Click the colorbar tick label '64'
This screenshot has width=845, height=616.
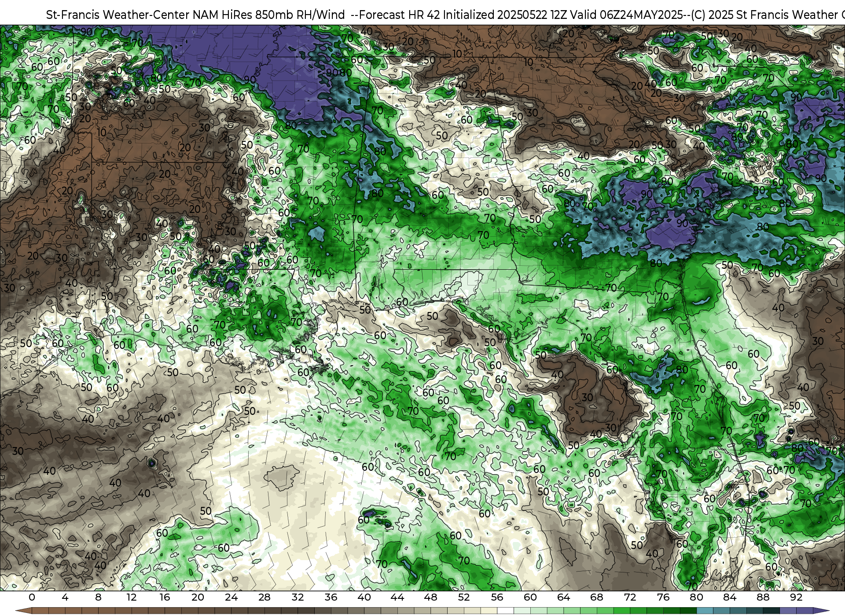click(563, 598)
